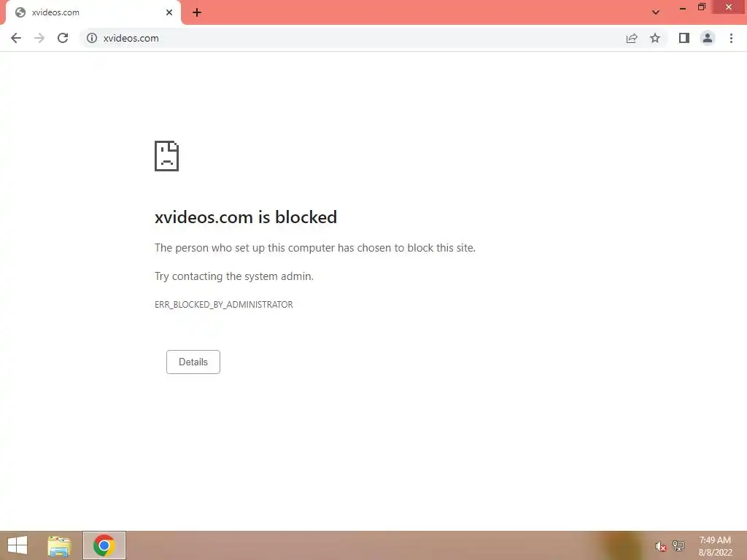This screenshot has width=747, height=560.
Task: Click the 'xvideos.com is blocked' heading
Action: (x=246, y=217)
